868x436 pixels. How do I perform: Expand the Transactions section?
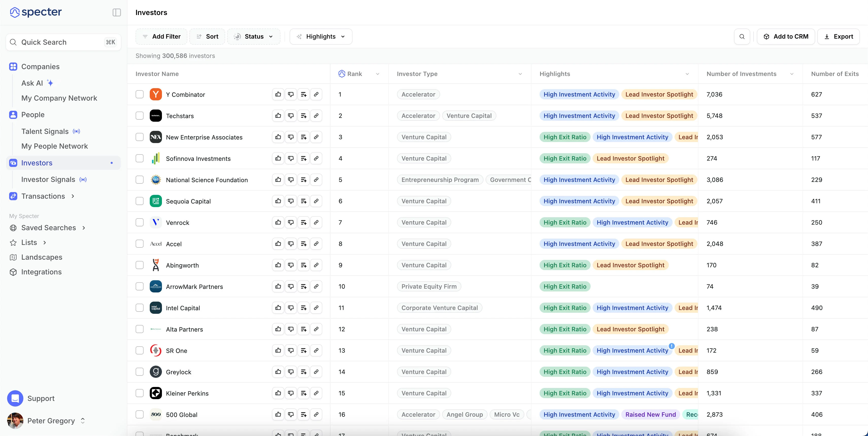(x=73, y=196)
